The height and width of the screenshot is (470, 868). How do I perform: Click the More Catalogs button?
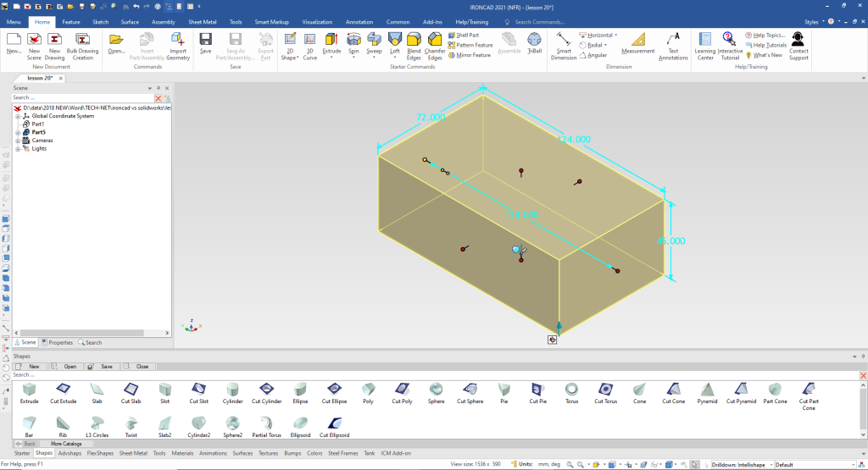pos(66,444)
